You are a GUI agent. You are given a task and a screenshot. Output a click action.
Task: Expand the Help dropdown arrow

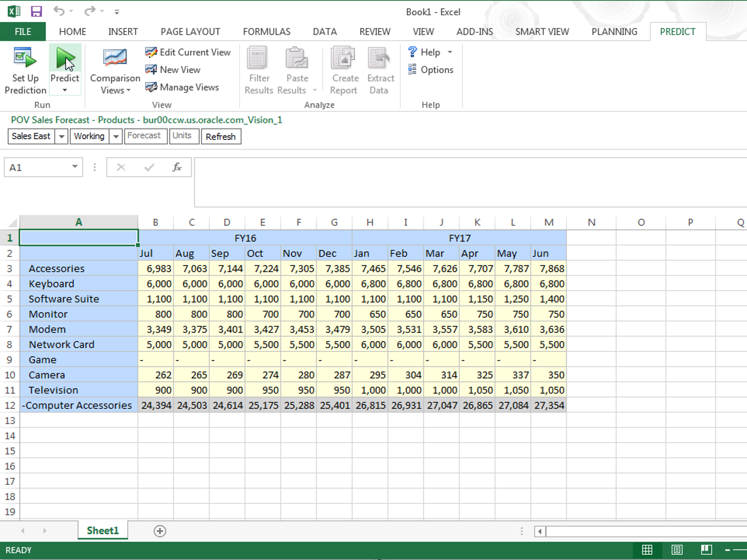click(x=450, y=52)
